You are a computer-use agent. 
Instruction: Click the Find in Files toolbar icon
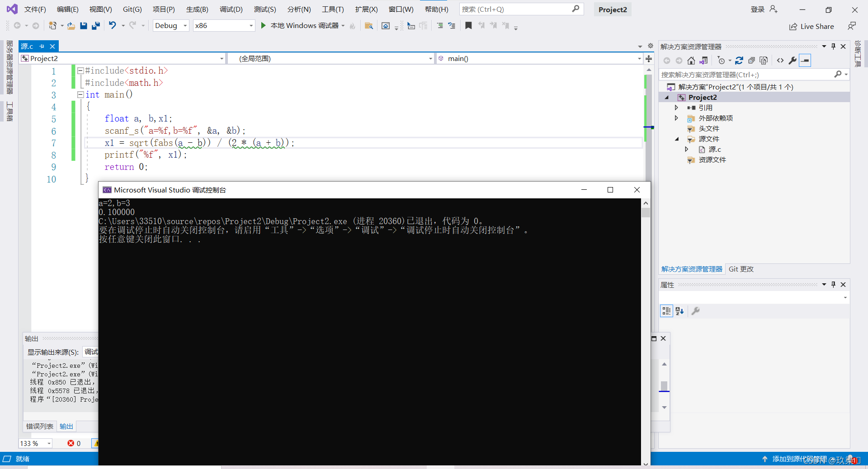pyautogui.click(x=369, y=26)
